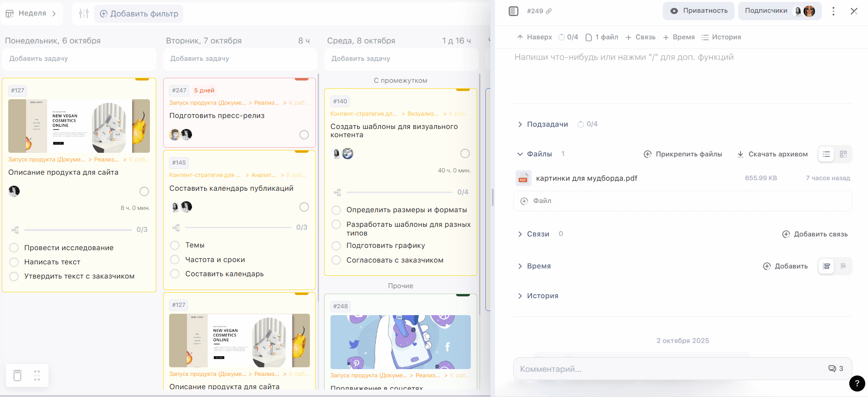Image resolution: width=868 pixels, height=397 pixels.
Task: Open the help question mark button
Action: point(857,383)
